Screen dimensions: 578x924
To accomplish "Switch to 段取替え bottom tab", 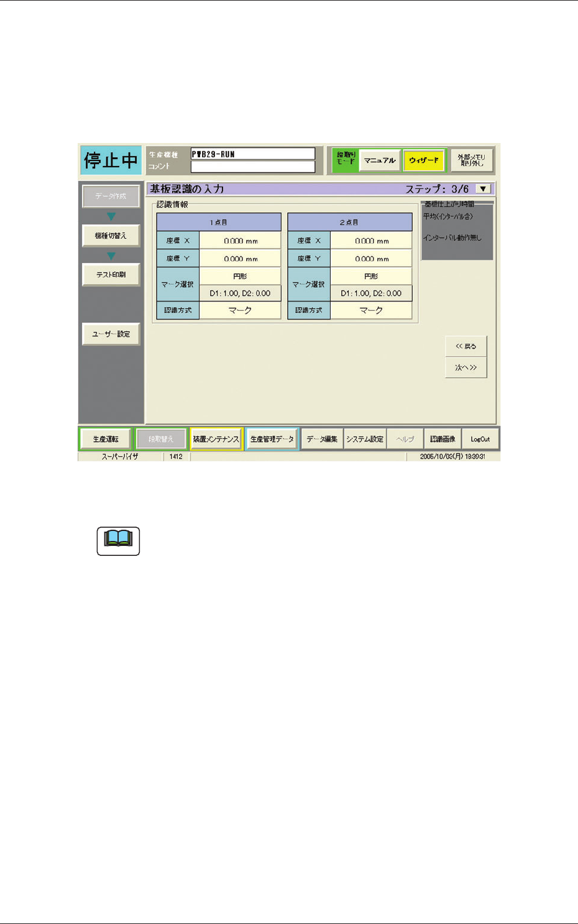I will 161,439.
